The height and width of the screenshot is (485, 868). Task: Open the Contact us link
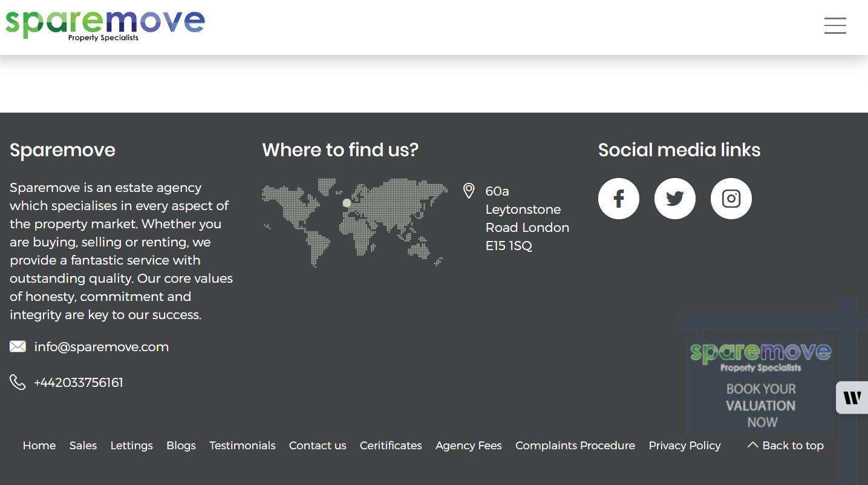pyautogui.click(x=318, y=446)
